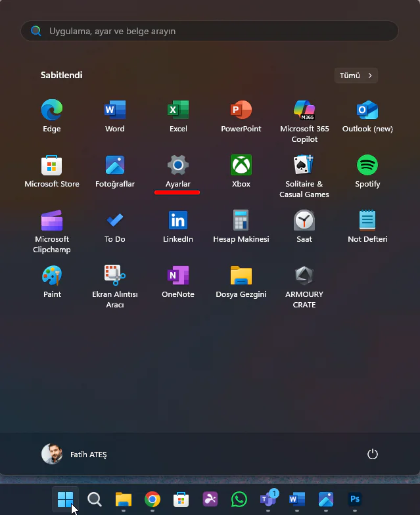Open the LinkedIn app

pos(177,227)
